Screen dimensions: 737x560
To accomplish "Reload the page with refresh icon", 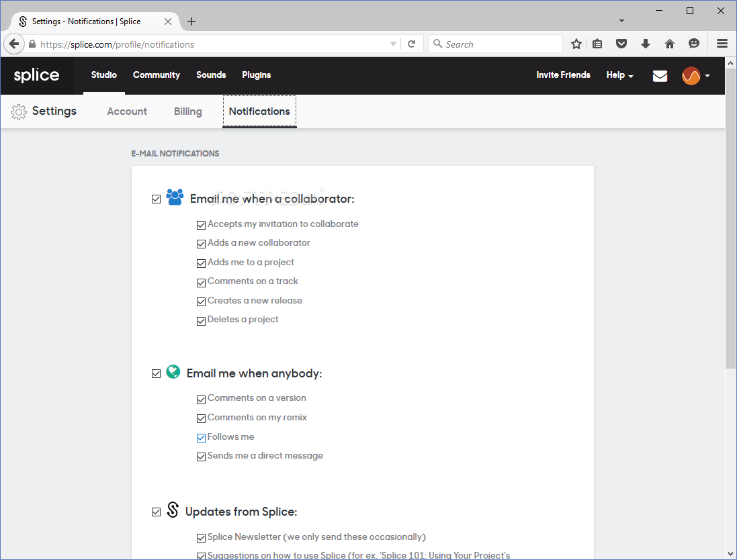I will [x=412, y=44].
